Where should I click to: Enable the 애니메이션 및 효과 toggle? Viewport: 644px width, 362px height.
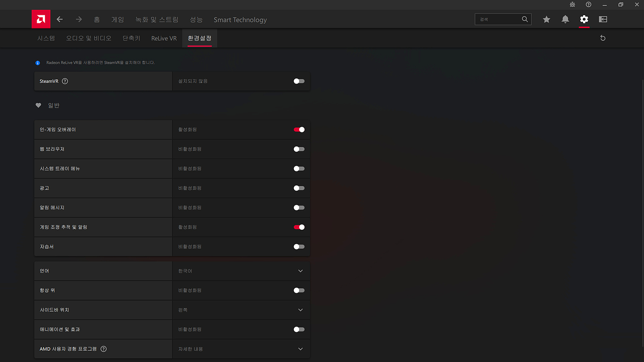299,329
